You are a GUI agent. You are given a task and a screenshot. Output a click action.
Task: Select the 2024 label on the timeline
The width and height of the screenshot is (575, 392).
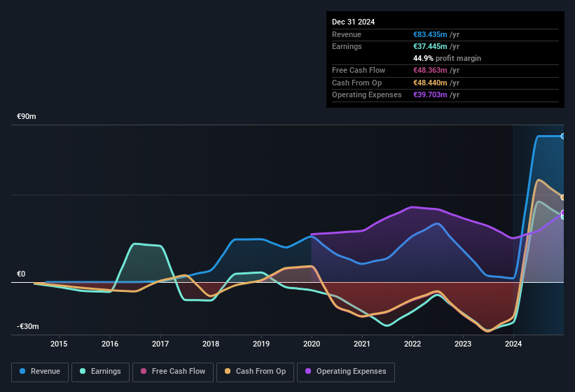point(513,344)
